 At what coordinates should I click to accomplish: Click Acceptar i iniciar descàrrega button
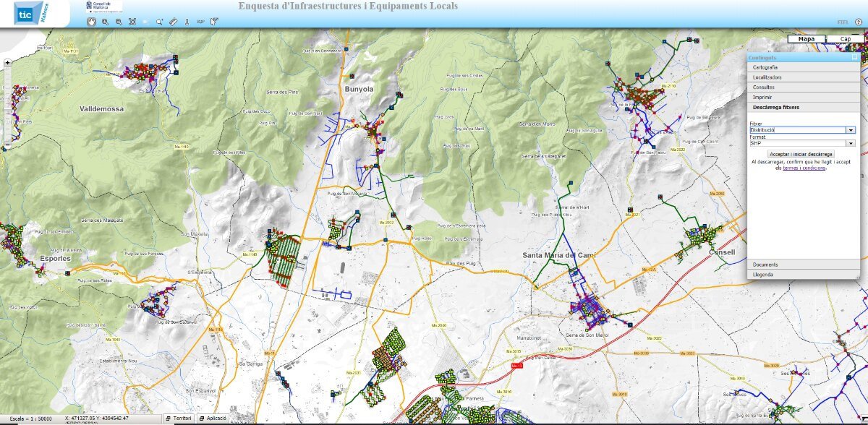[801, 154]
